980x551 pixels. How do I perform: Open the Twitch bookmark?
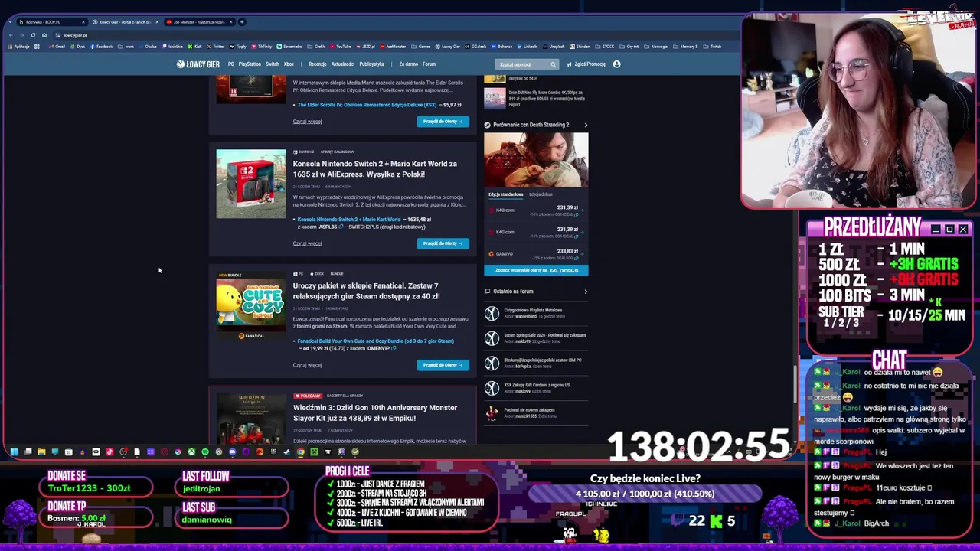pyautogui.click(x=712, y=47)
